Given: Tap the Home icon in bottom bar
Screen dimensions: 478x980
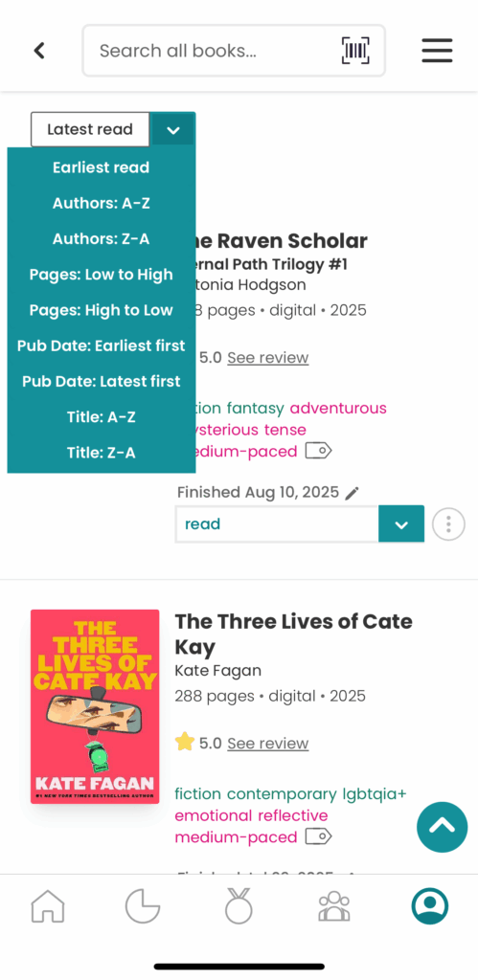Looking at the screenshot, I should tap(48, 905).
